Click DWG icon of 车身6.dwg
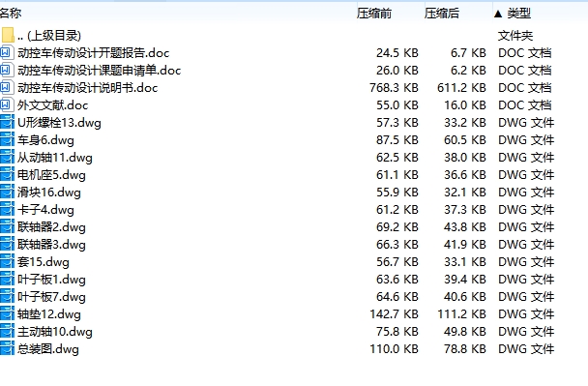The height and width of the screenshot is (386, 588). [7, 140]
